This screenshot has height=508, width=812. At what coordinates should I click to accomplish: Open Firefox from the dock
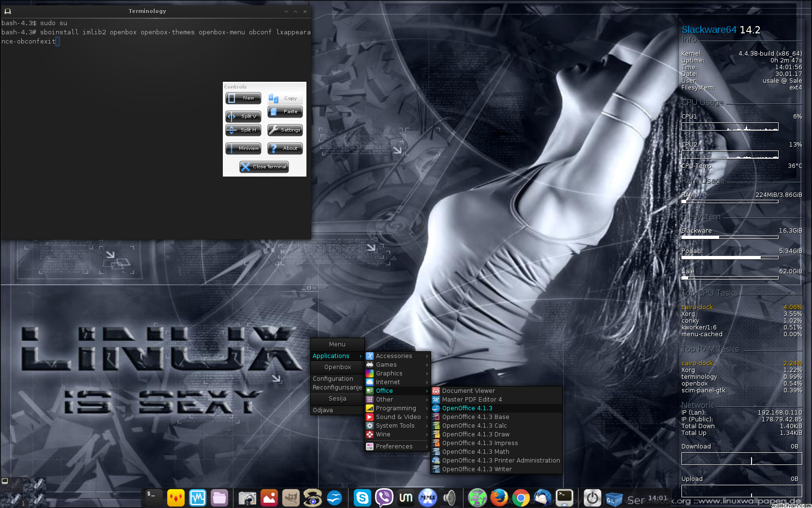pos(499,497)
